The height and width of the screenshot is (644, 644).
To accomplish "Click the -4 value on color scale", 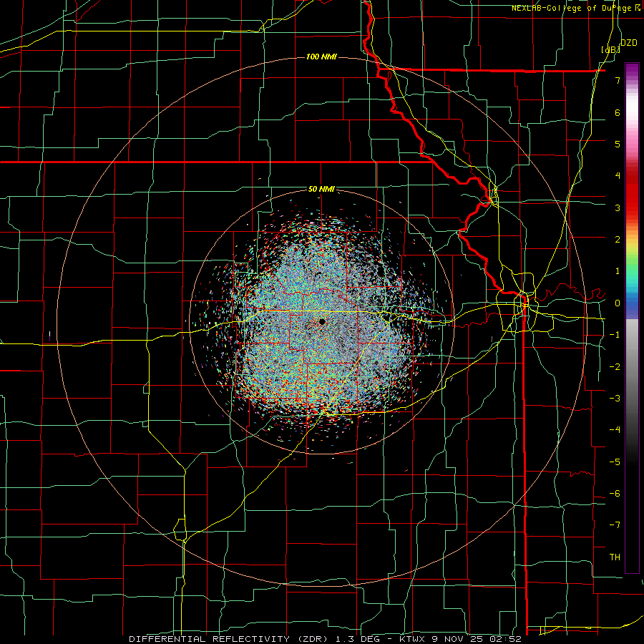I will tap(615, 430).
